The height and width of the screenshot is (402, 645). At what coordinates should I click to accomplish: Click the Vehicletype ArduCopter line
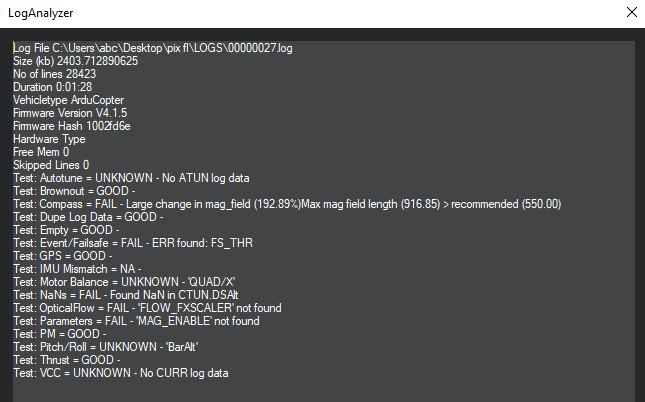tap(68, 100)
